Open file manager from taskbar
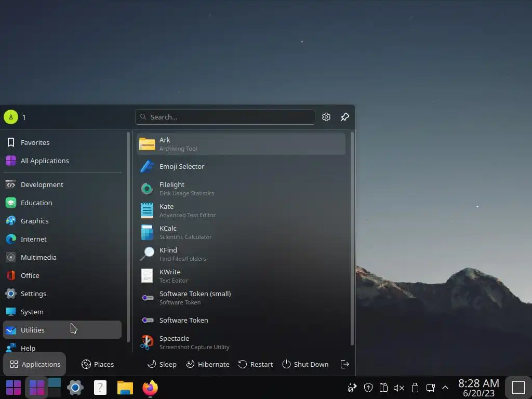 point(125,388)
